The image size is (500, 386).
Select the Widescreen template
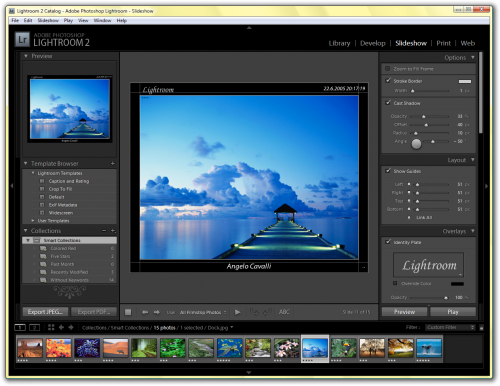click(61, 213)
